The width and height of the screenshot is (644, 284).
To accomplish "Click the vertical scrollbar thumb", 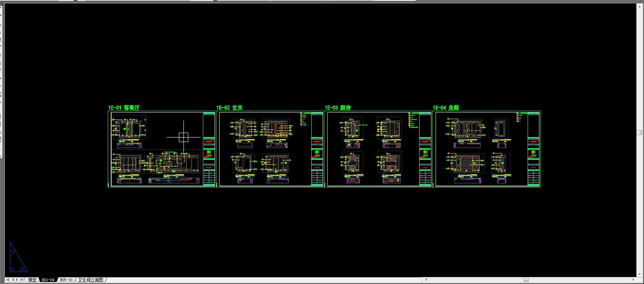I will (x=639, y=132).
